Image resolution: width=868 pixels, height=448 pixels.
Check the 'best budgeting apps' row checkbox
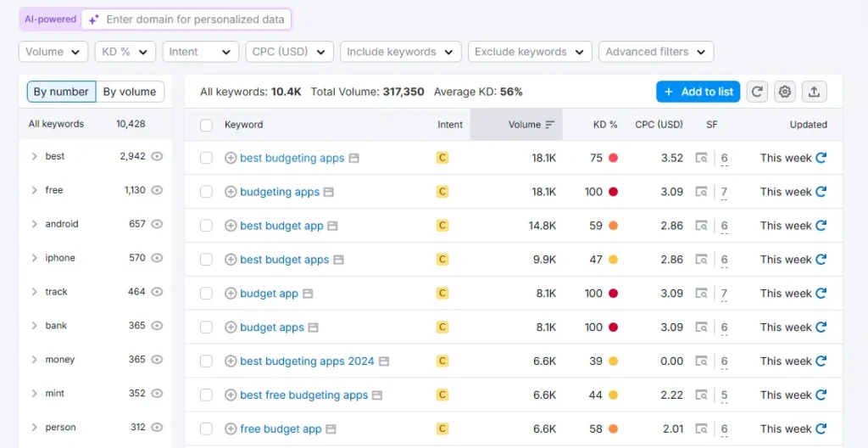coord(206,158)
